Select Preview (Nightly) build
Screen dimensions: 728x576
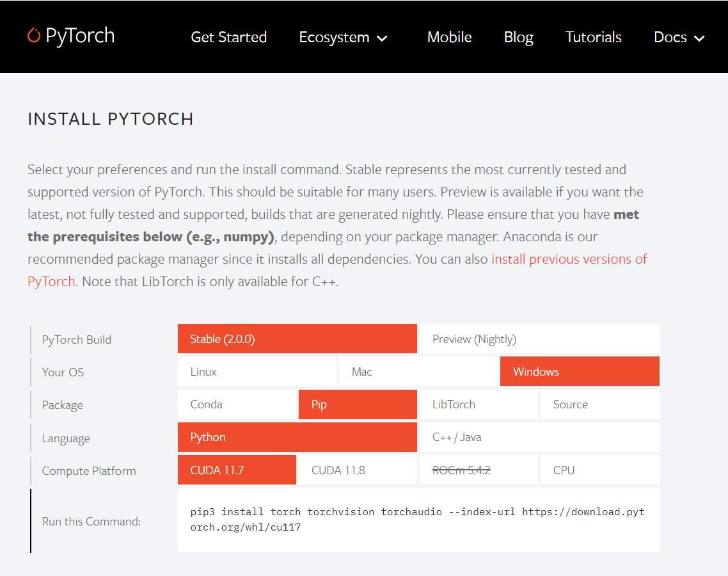(539, 339)
